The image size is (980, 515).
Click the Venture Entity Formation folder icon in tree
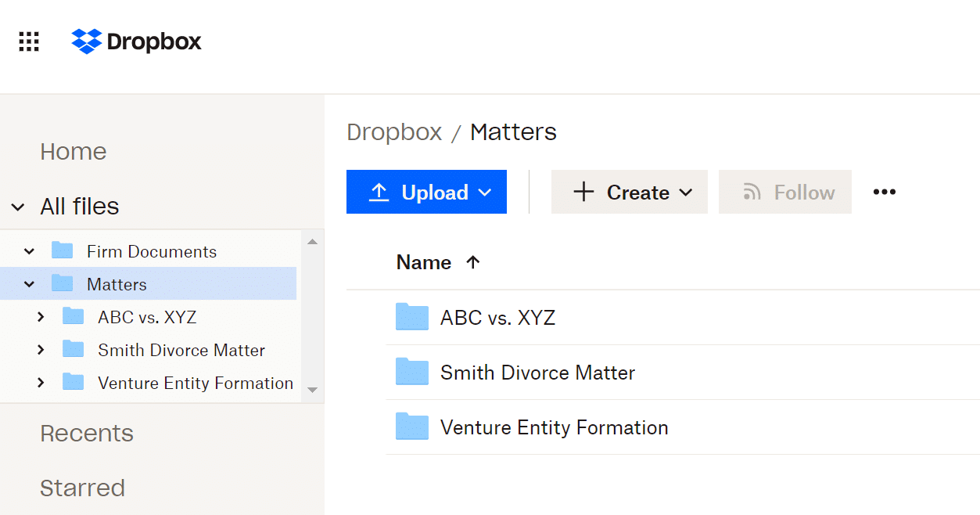pos(74,382)
